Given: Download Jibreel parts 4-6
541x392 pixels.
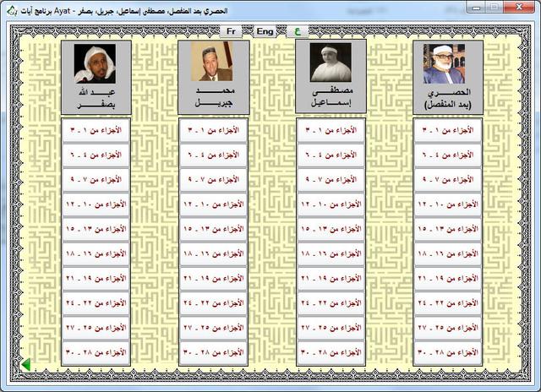Looking at the screenshot, I should coord(214,155).
